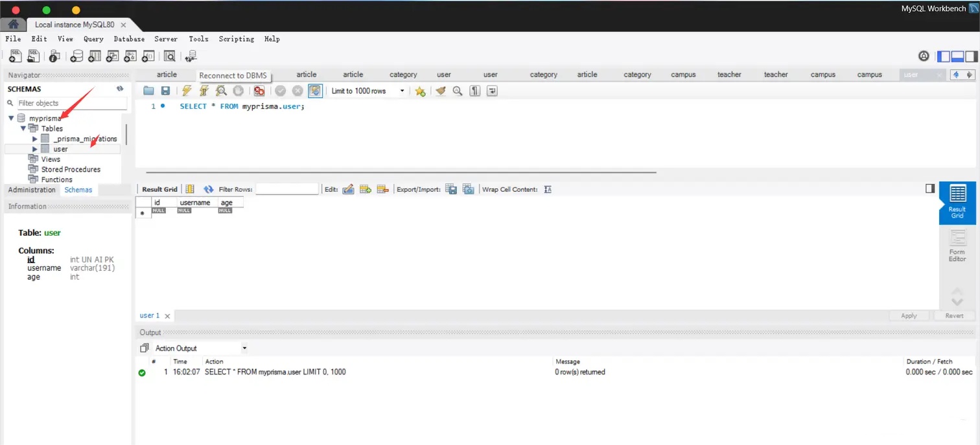Toggle the auto-commit mode button

click(315, 91)
